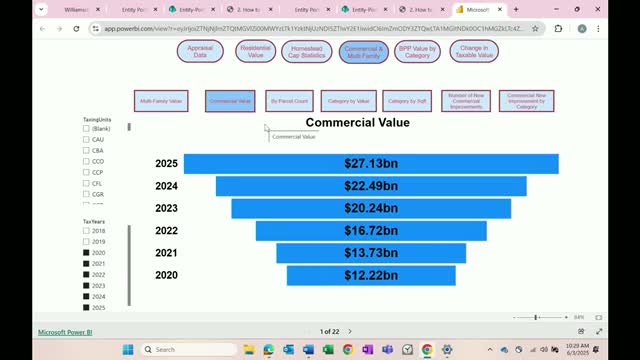640x360 pixels.
Task: Open Settings gear on the taskbar
Action: coord(447,349)
